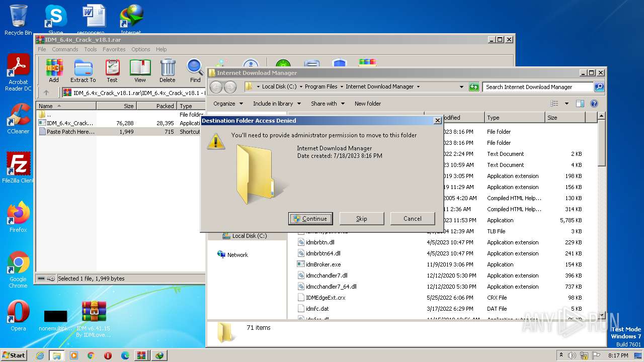Sort WinRAR list by Packed column
The image size is (644, 362).
click(156, 106)
